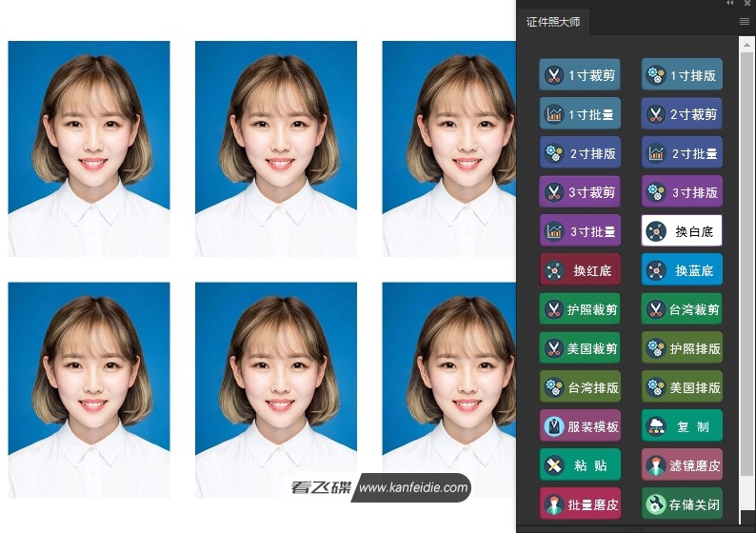Click the suit icon on 服装模板
The image size is (756, 533).
click(x=554, y=426)
